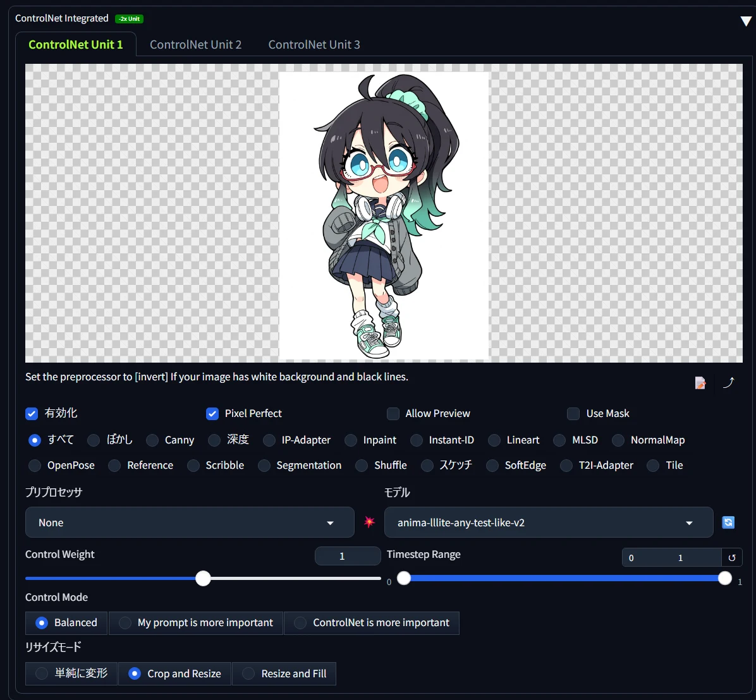Click the Control Weight slider handle
This screenshot has width=756, height=700.
[x=203, y=578]
